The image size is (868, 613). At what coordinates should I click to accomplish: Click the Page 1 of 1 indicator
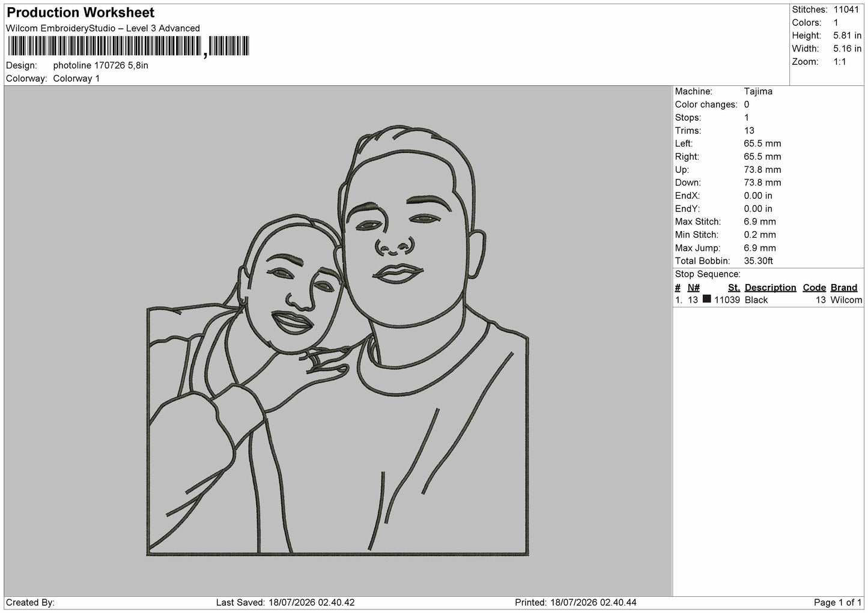tap(837, 602)
